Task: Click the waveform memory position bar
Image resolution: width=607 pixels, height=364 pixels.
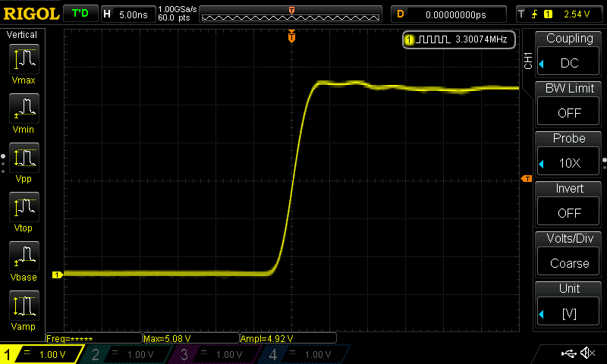Action: (x=292, y=14)
